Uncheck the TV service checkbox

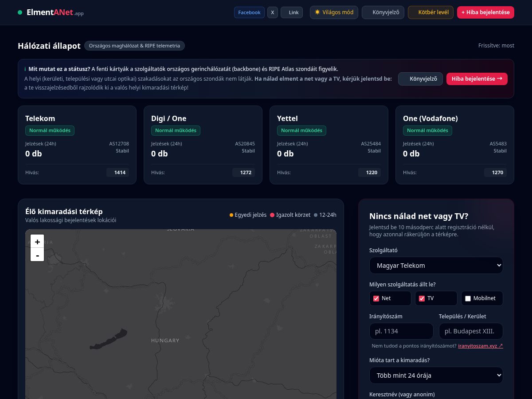coord(422,298)
